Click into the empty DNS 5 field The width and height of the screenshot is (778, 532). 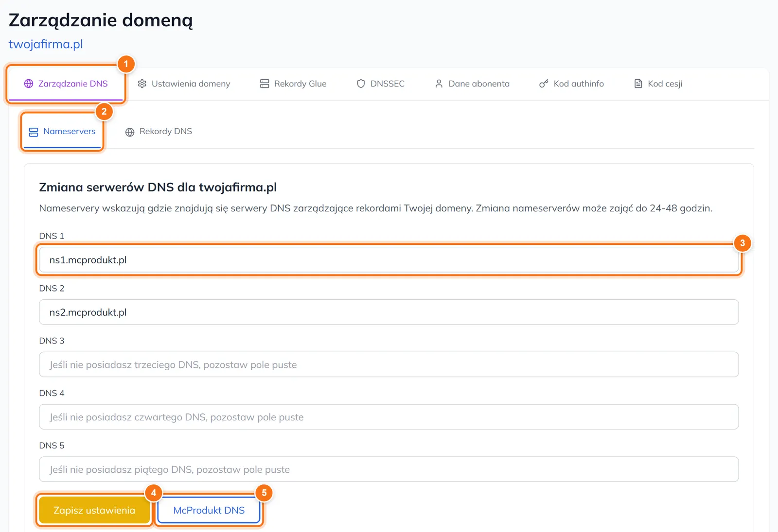click(x=389, y=469)
